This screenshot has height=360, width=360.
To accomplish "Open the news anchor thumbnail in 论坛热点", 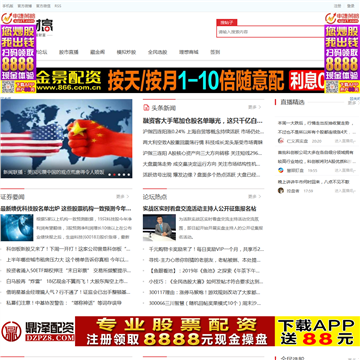I will click(159, 228).
